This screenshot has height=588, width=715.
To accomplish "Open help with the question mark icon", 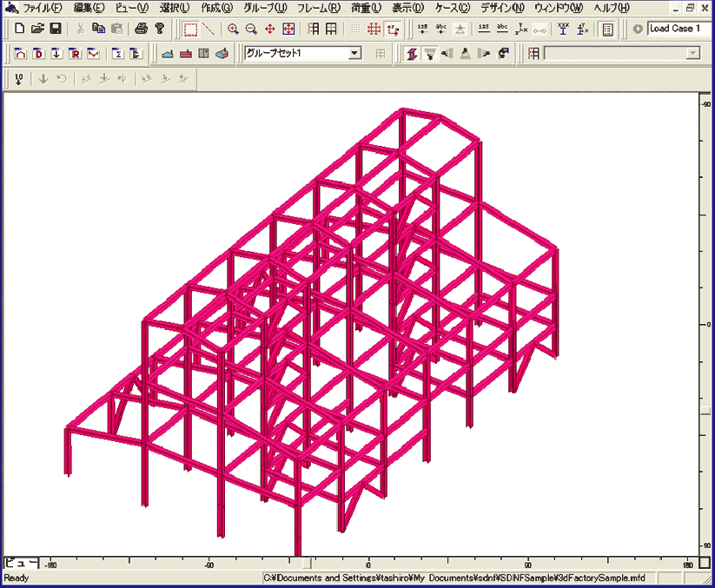I will pos(160,29).
